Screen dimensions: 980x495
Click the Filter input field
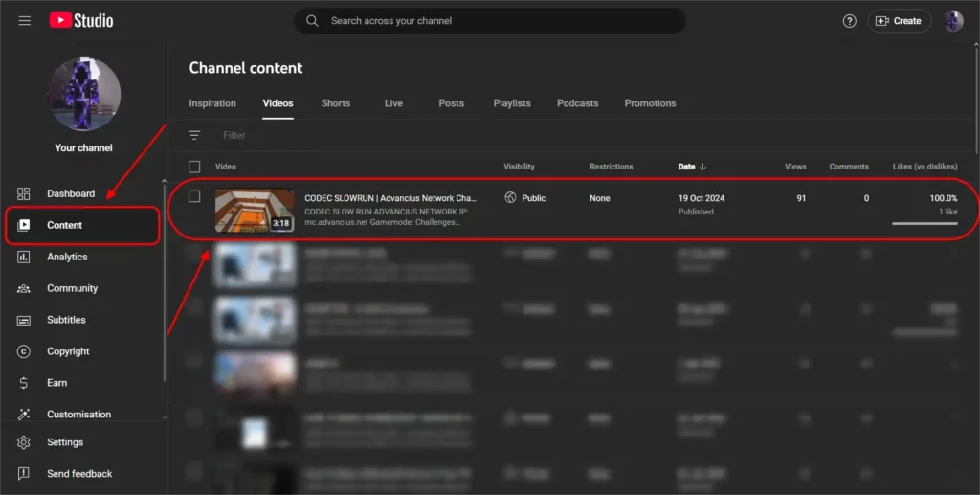(x=234, y=135)
